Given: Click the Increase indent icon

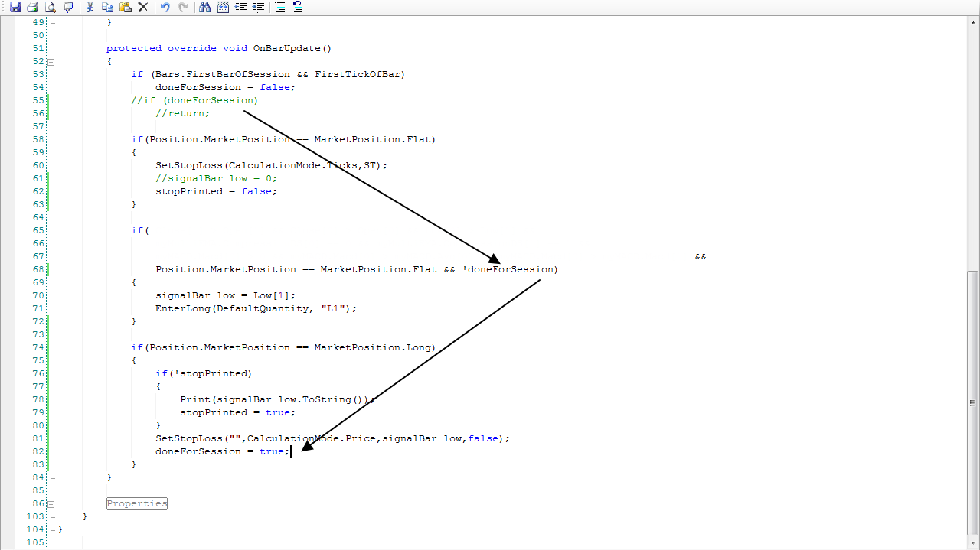Looking at the screenshot, I should [x=258, y=8].
